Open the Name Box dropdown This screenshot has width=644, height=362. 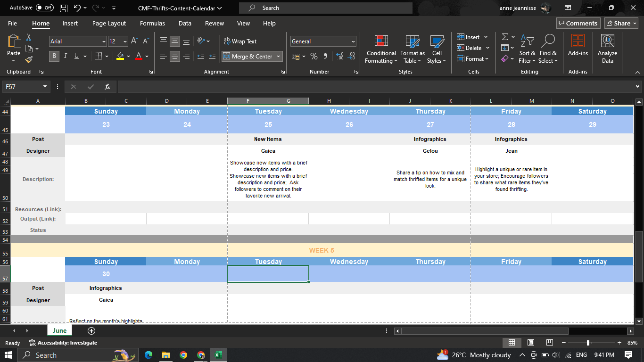coord(45,87)
